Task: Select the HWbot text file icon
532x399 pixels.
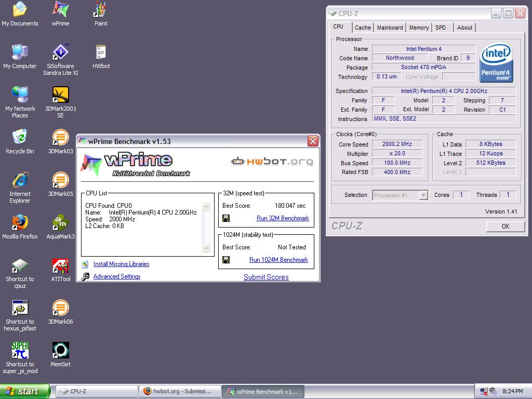Action: coord(101,56)
